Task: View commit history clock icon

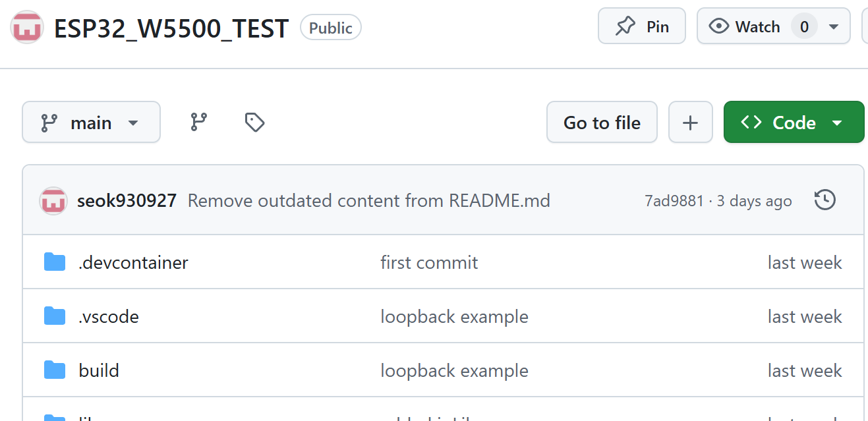Action: tap(825, 200)
